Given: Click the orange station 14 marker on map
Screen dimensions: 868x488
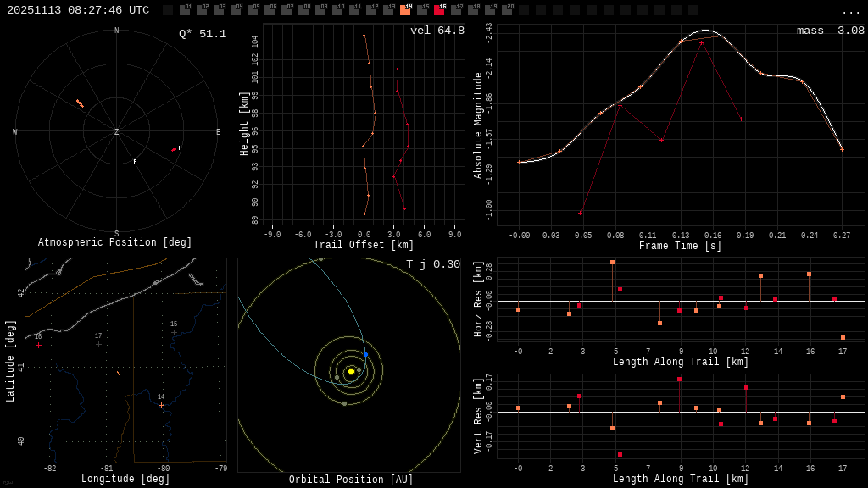Looking at the screenshot, I should (162, 406).
